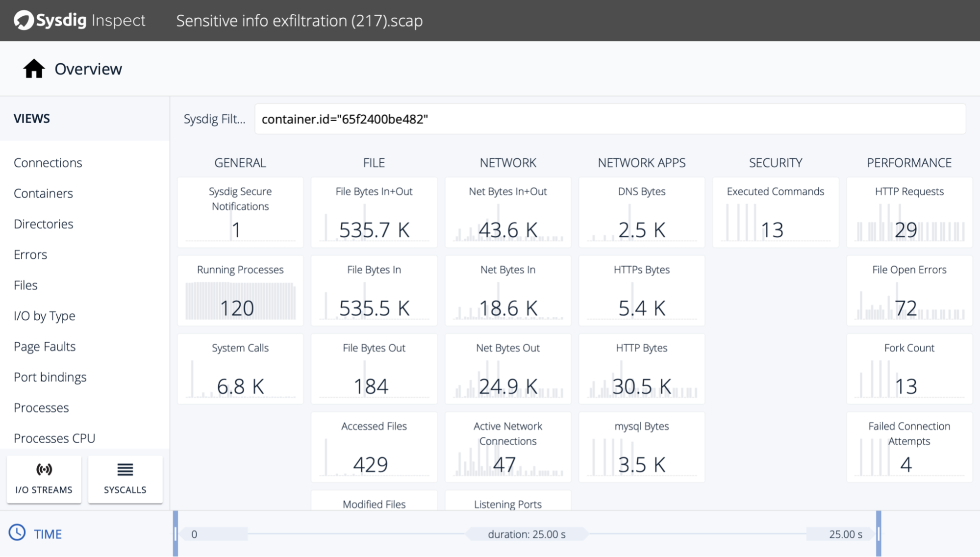Image resolution: width=980 pixels, height=557 pixels.
Task: Select the Page Faults view
Action: (45, 347)
